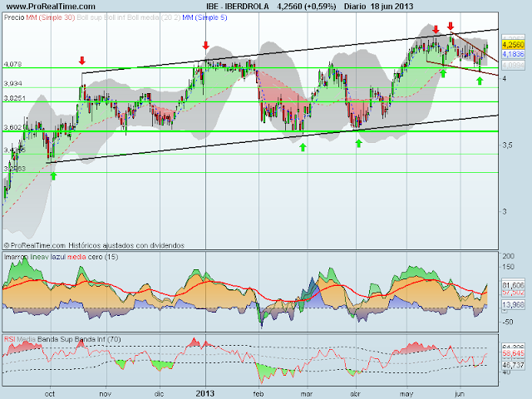Viewport: 532px width, 399px height.
Task: Select the RSI legend label
Action: pos(10,339)
